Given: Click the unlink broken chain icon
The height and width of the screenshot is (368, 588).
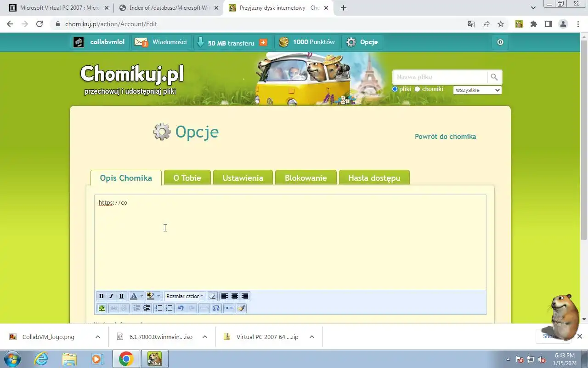Looking at the screenshot, I should point(124,308).
